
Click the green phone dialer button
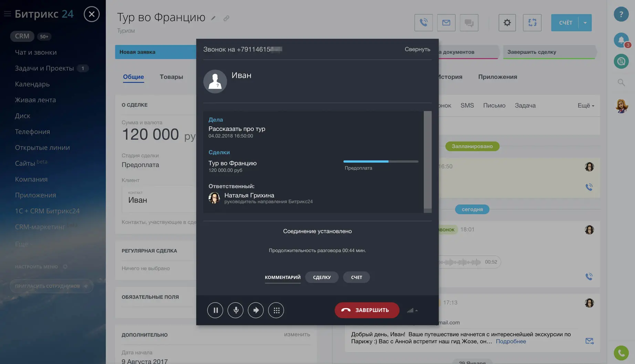[621, 353]
